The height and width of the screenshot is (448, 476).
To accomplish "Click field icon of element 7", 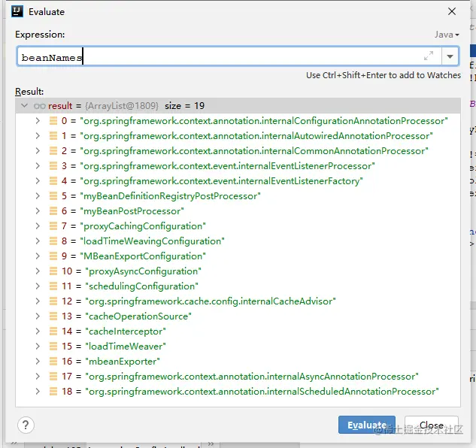I will tap(53, 226).
